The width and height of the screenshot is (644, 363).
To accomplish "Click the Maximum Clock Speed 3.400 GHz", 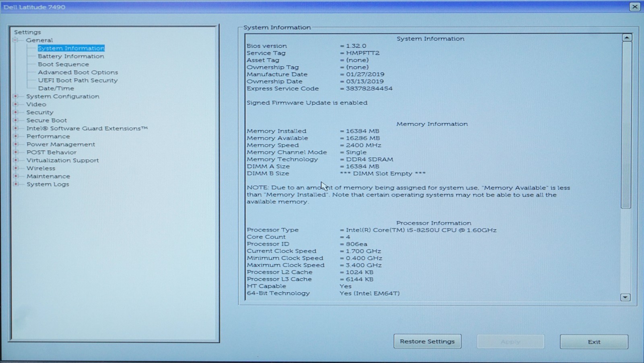I will click(x=364, y=265).
